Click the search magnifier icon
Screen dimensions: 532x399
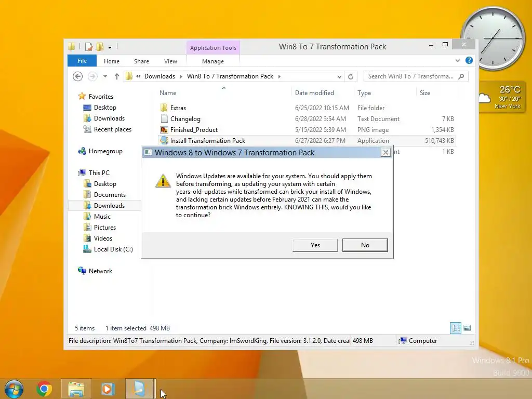coord(461,76)
